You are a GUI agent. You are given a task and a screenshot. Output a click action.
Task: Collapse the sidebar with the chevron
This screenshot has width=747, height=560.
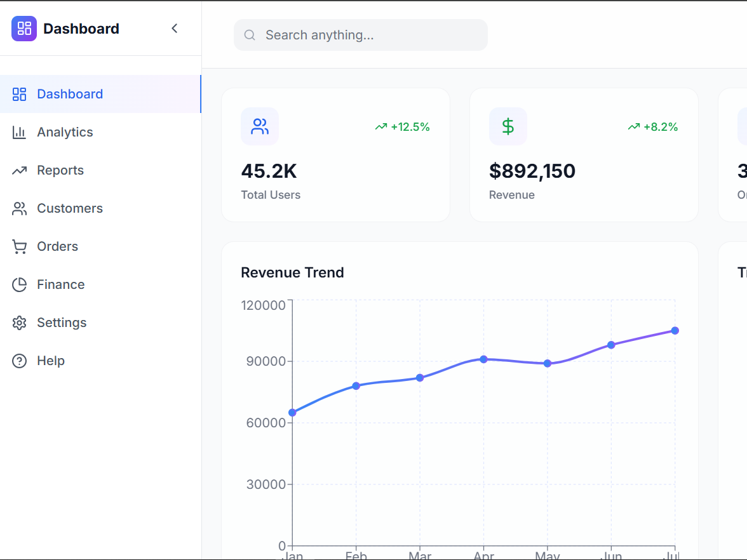pyautogui.click(x=174, y=28)
